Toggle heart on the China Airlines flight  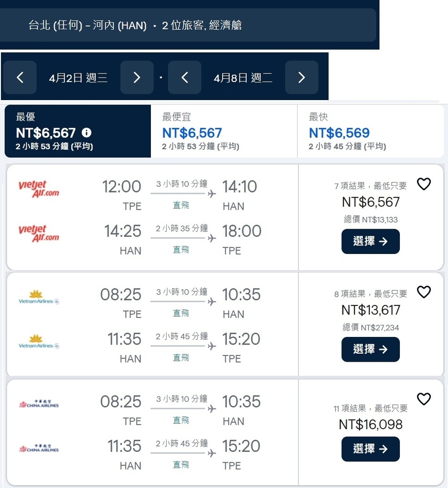[424, 399]
